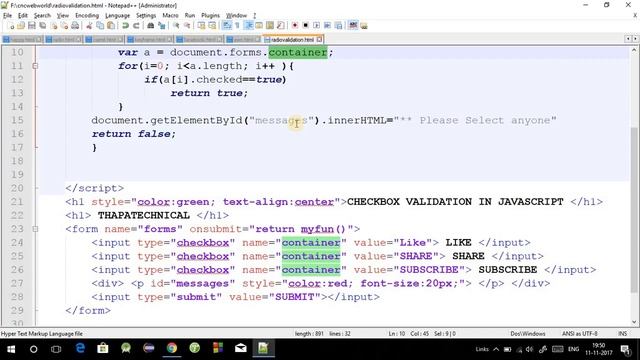
Task: Copy selection with the toolbar Copy icon
Action: pyautogui.click(x=100, y=26)
